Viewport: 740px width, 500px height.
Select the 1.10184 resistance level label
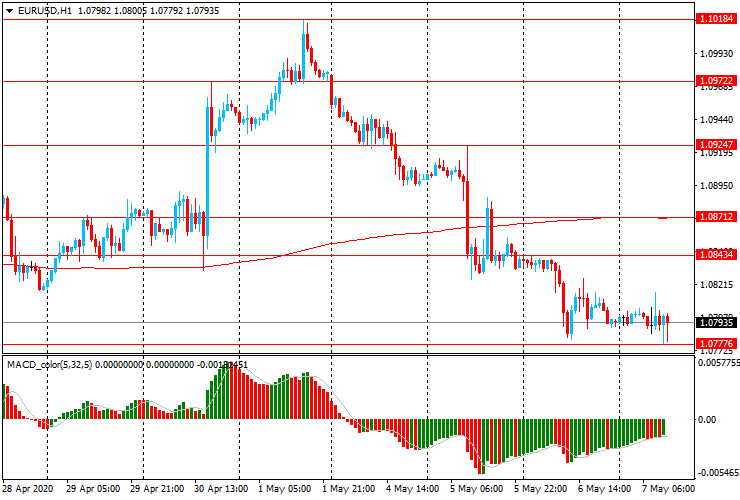(716, 19)
